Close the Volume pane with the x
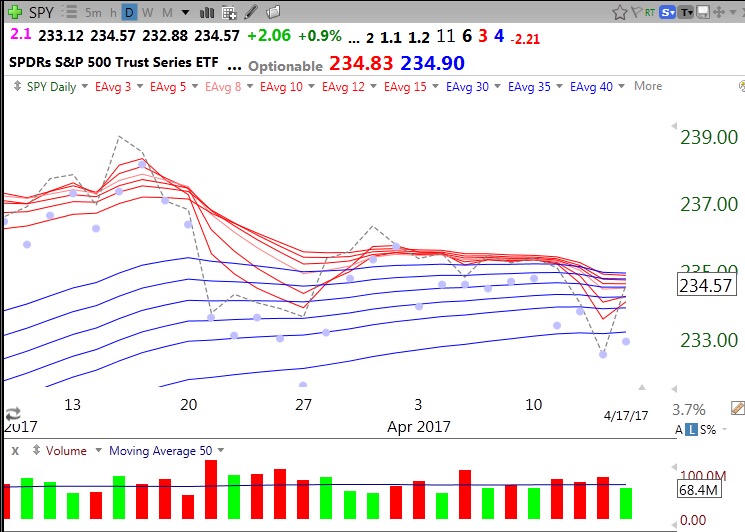The width and height of the screenshot is (745, 532). point(15,450)
